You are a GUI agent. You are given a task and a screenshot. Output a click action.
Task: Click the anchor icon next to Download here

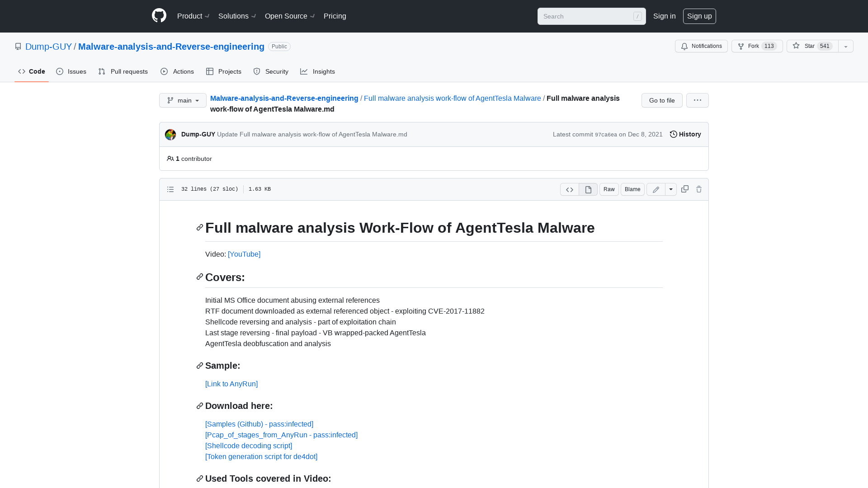click(x=200, y=406)
